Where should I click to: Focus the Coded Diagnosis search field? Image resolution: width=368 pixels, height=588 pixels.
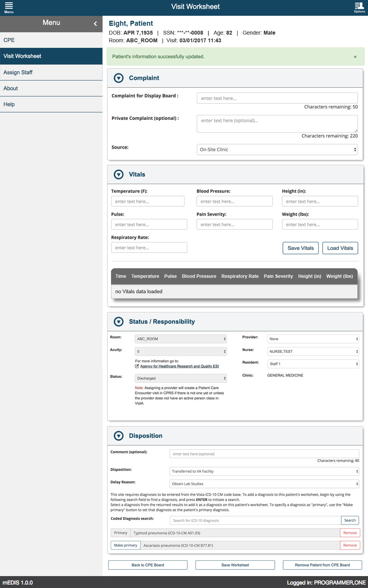click(x=255, y=520)
